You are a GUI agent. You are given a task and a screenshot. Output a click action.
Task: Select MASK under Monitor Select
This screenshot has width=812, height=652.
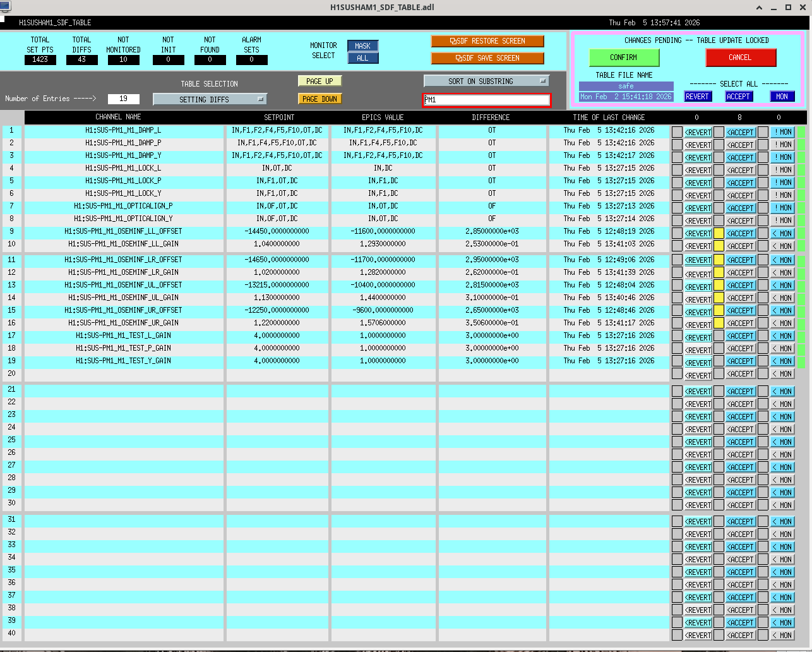[362, 46]
